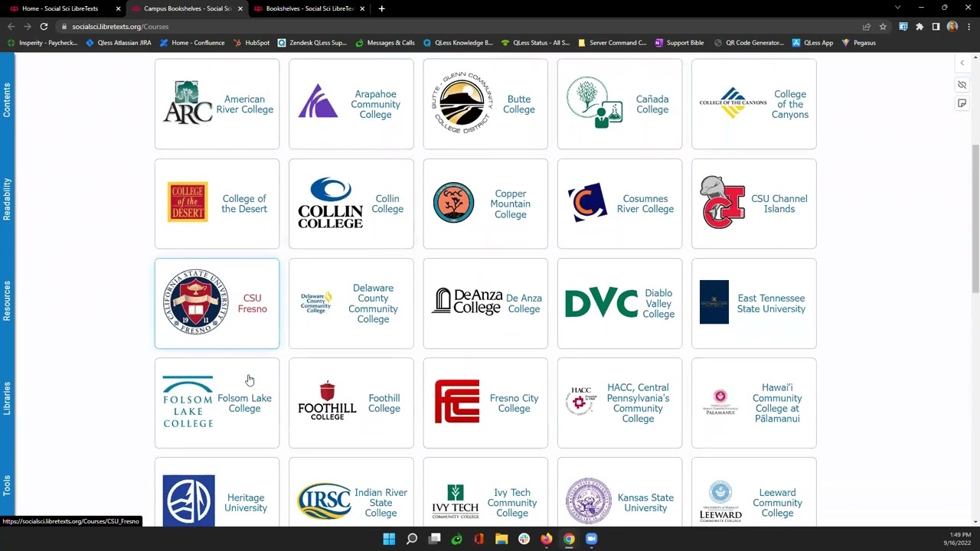Click the address bar URL field

click(x=459, y=26)
